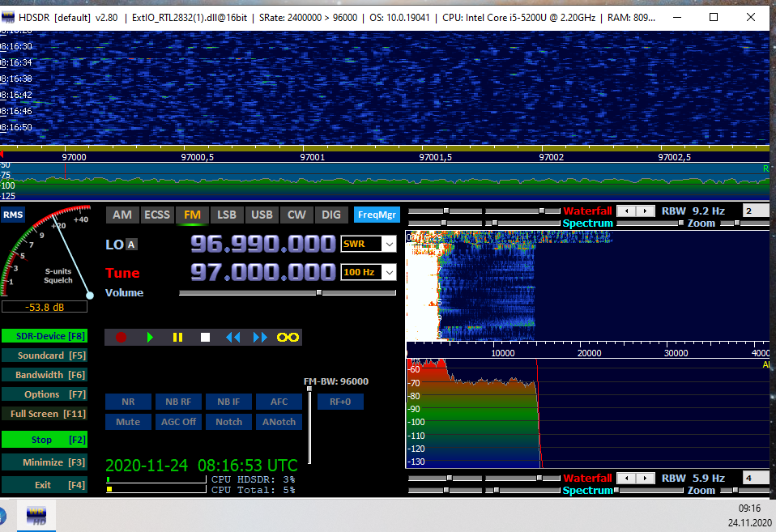Click Minimize [F3] button
The image size is (776, 532).
[45, 462]
